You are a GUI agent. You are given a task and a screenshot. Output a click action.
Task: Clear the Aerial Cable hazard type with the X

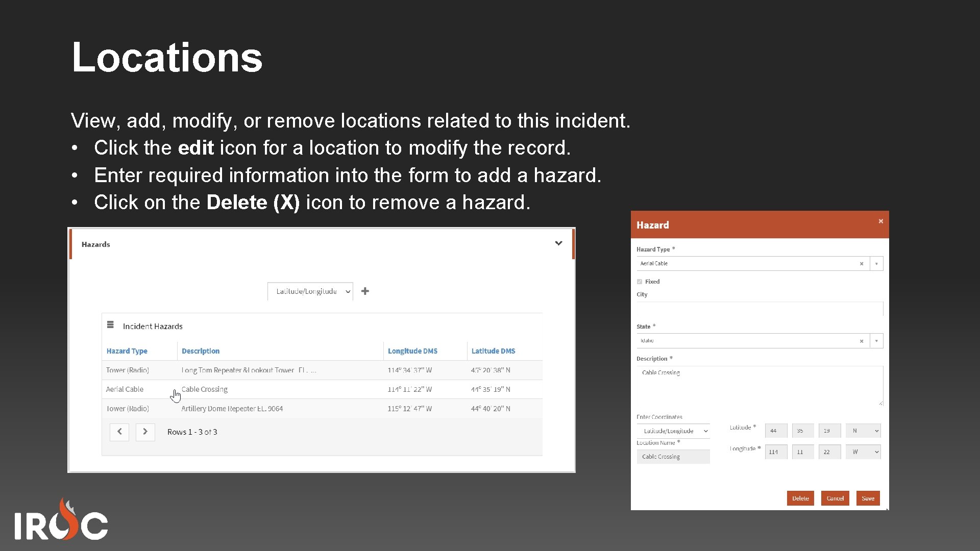862,263
